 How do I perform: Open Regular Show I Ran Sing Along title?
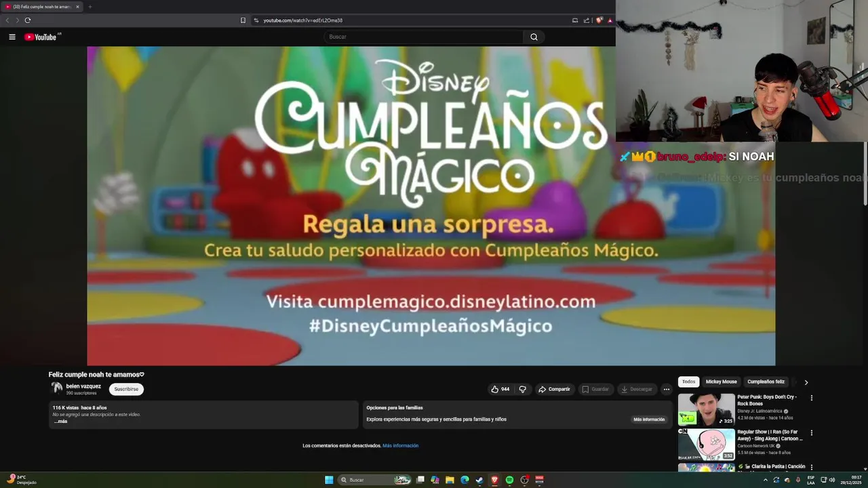770,435
